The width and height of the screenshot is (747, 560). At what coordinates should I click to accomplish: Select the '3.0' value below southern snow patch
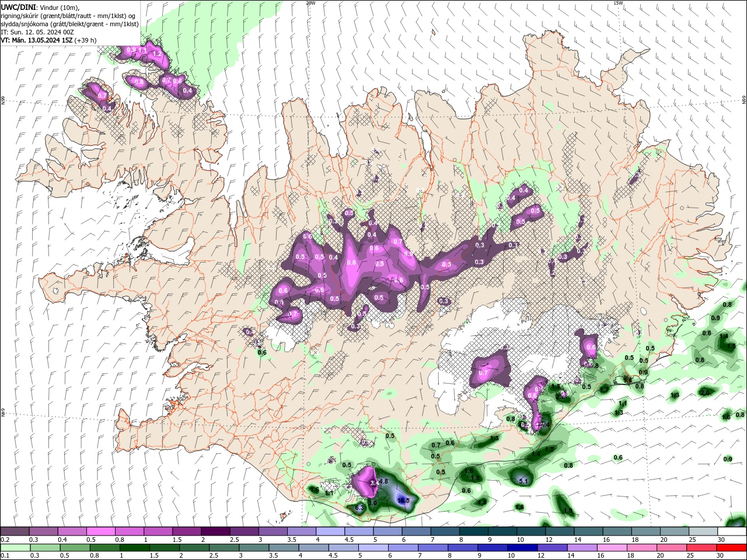(373, 502)
